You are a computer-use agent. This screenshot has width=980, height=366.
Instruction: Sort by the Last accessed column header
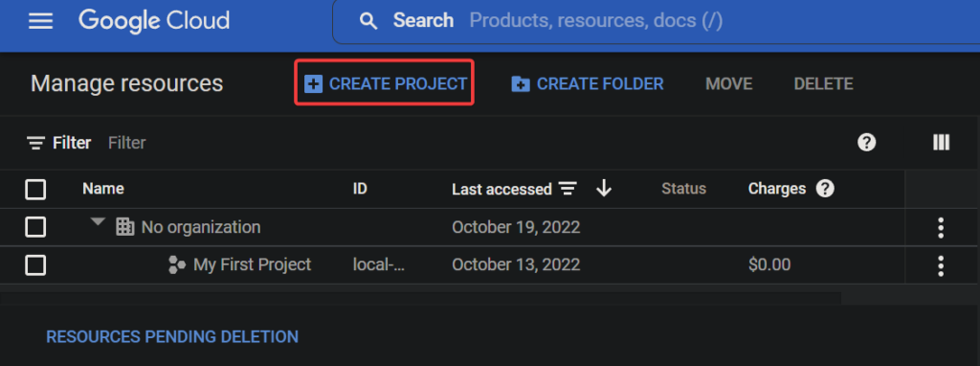(501, 189)
